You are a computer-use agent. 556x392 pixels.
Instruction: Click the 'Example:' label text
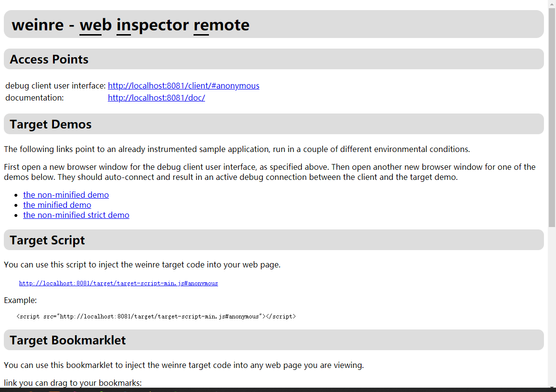(20, 300)
